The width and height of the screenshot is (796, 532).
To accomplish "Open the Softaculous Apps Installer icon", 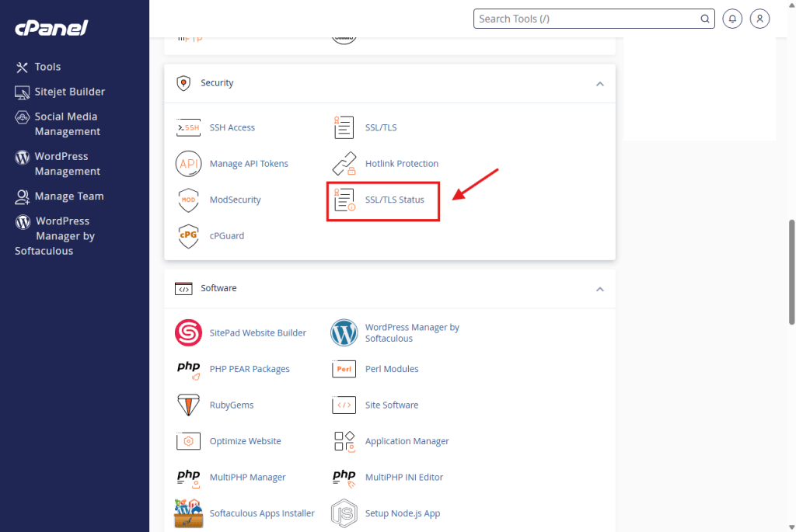I will pos(188,513).
